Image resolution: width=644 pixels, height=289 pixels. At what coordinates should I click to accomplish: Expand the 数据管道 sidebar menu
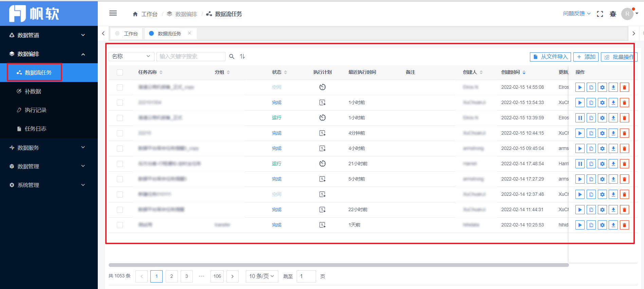click(x=49, y=35)
